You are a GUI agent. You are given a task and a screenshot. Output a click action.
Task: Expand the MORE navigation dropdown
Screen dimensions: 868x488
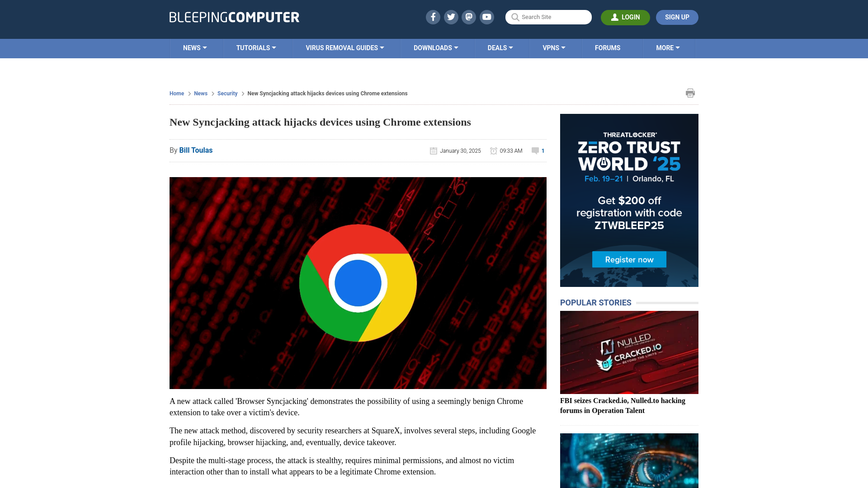(668, 47)
